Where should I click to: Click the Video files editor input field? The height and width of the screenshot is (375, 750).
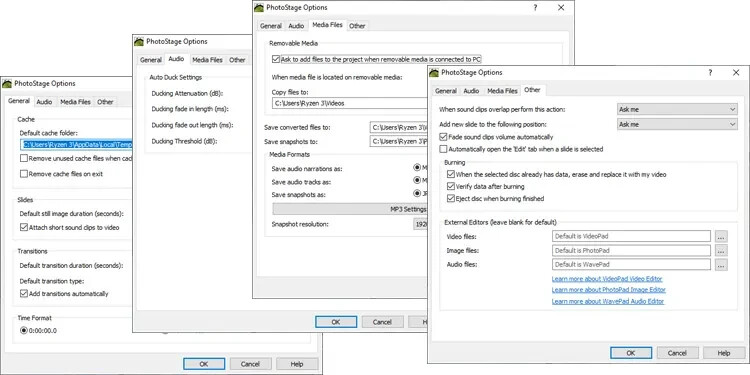click(x=631, y=236)
